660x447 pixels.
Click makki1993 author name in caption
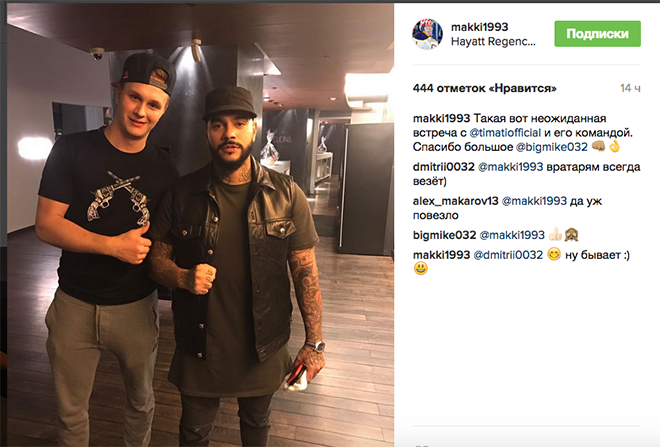point(441,118)
